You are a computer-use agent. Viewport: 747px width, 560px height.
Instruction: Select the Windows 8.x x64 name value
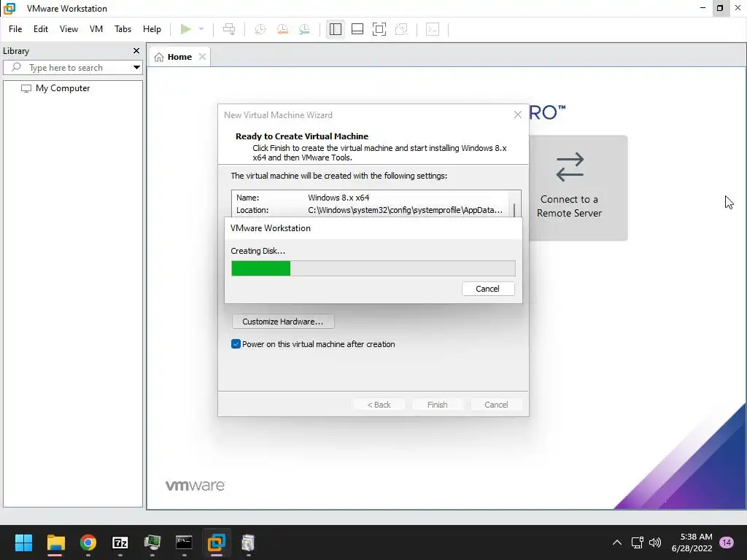point(338,198)
